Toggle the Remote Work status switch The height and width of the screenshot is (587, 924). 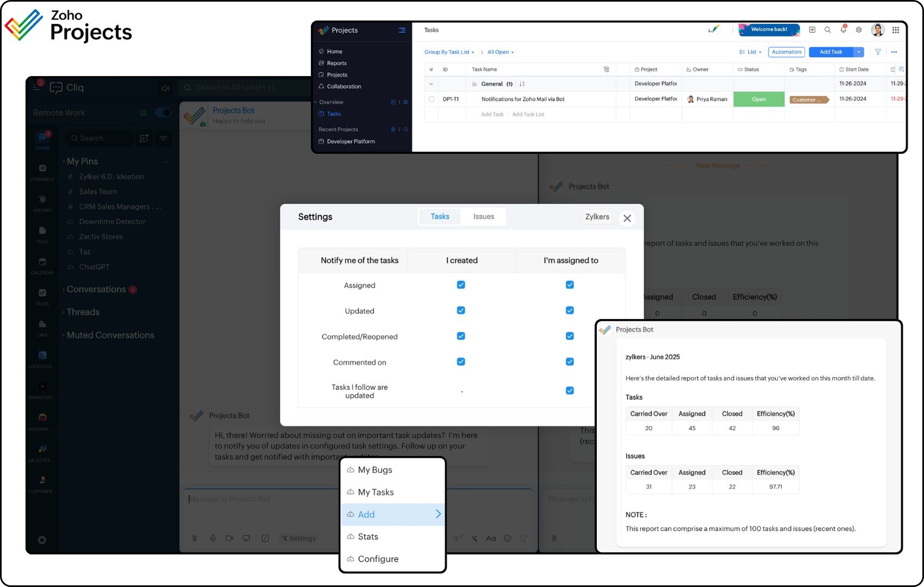coord(162,113)
